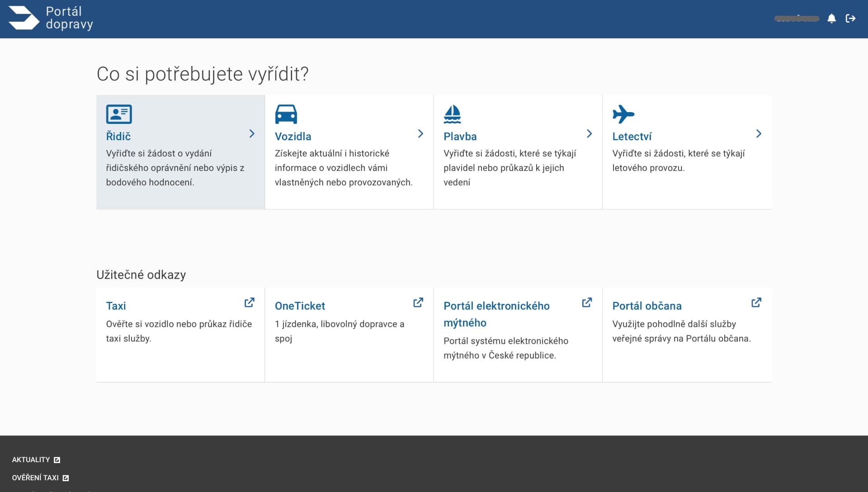Click the external link icon for OneTicket
The width and height of the screenshot is (868, 492).
pos(418,303)
